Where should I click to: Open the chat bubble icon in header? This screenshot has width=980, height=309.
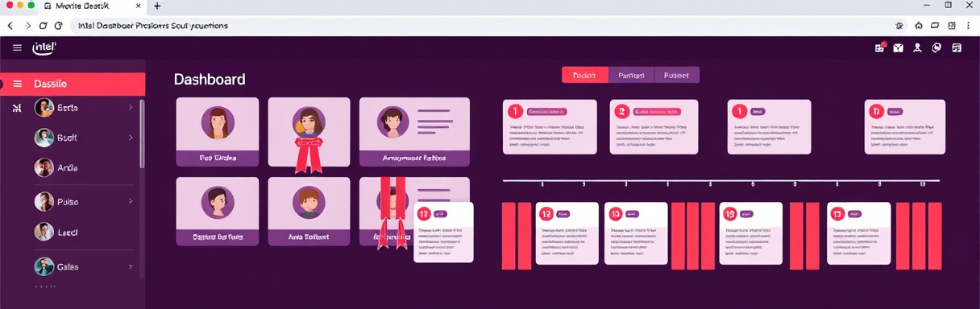pos(936,47)
